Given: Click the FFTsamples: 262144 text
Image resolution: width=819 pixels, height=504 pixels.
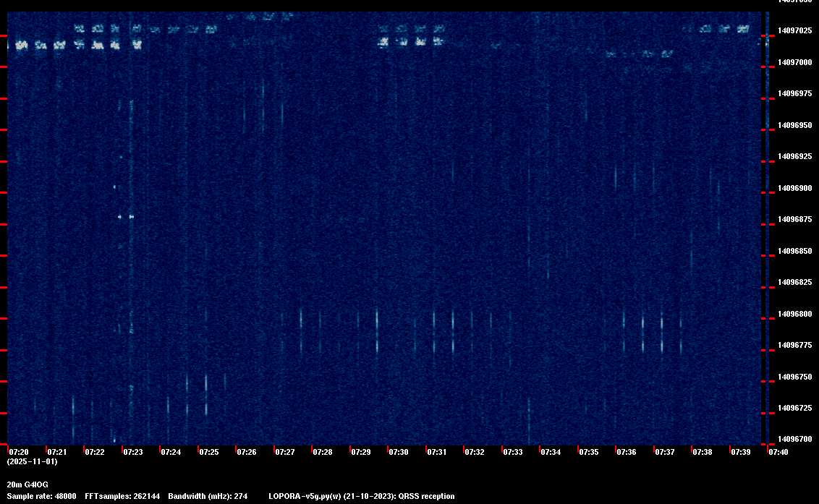Looking at the screenshot, I should point(122,496).
